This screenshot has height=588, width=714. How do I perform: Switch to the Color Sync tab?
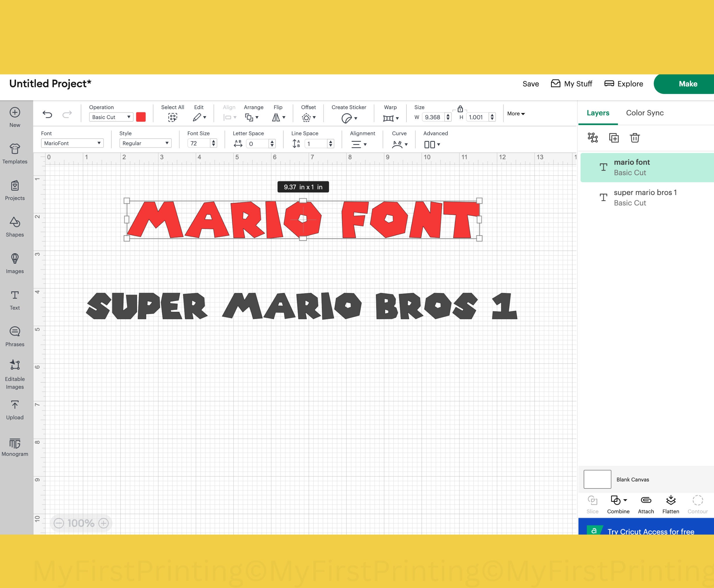pyautogui.click(x=644, y=113)
